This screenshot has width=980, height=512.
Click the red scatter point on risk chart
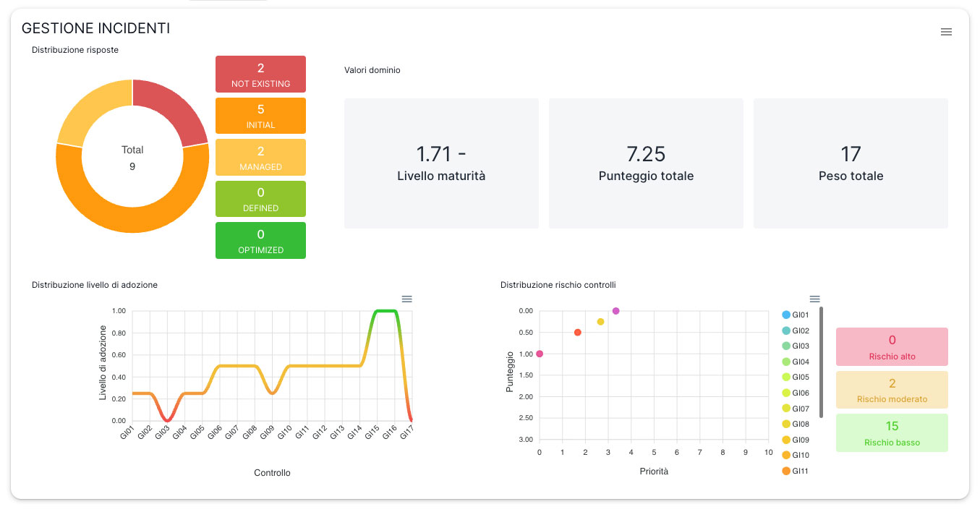(x=578, y=332)
